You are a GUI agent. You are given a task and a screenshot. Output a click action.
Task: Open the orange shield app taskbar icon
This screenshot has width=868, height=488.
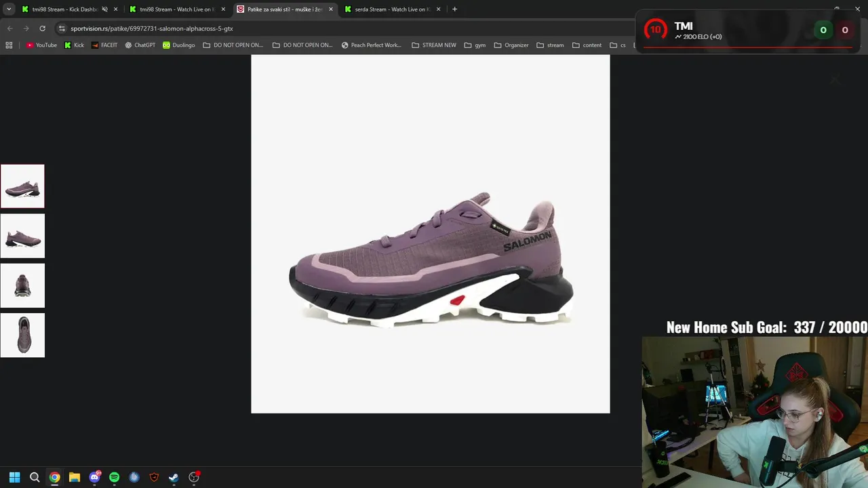pos(154,477)
